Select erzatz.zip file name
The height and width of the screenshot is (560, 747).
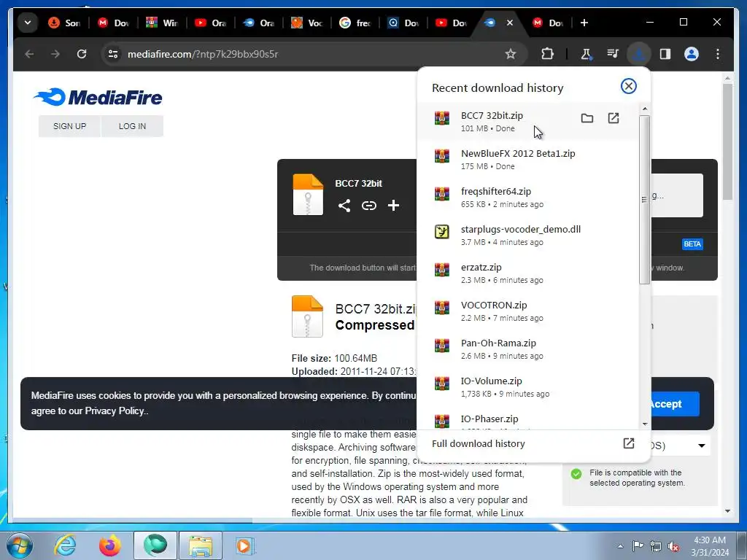tap(481, 267)
